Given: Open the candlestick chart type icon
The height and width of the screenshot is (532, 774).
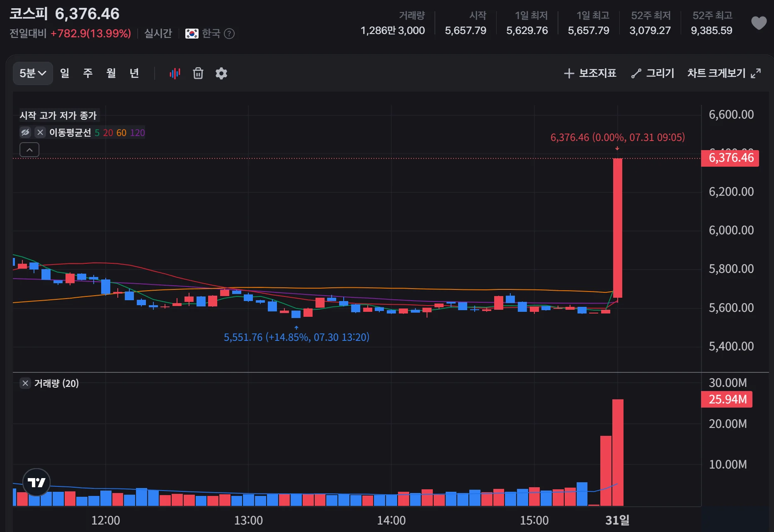Looking at the screenshot, I should 175,73.
